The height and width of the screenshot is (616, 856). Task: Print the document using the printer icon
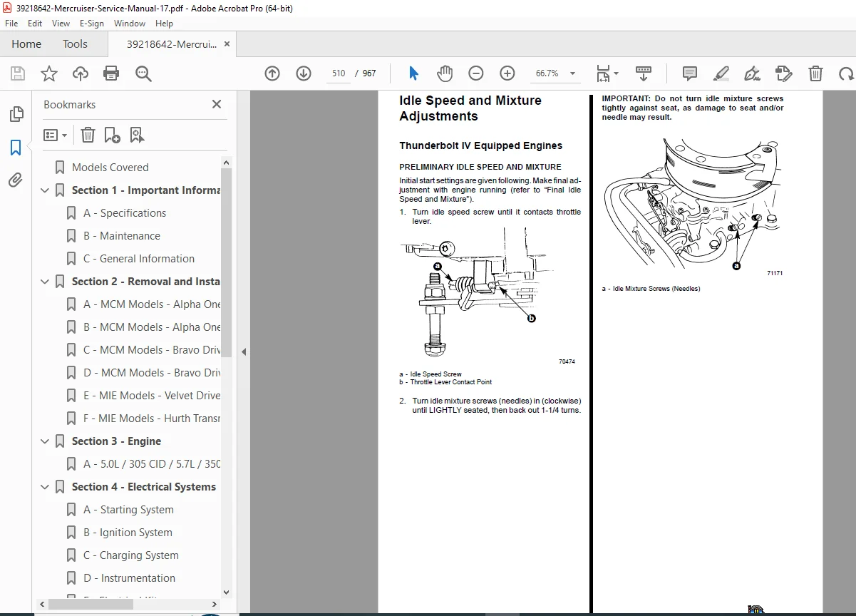[x=111, y=73]
